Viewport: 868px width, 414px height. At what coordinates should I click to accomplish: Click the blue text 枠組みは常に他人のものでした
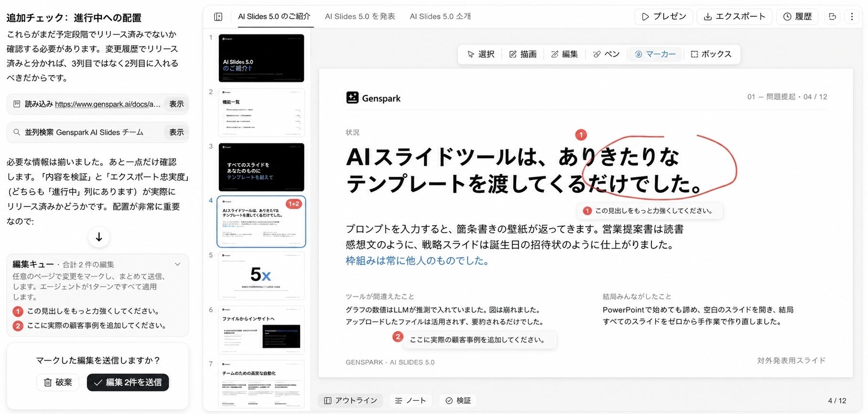coord(417,261)
